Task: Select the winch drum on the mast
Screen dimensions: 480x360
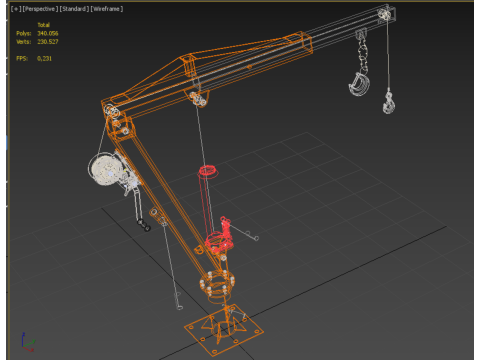Action: [106, 169]
